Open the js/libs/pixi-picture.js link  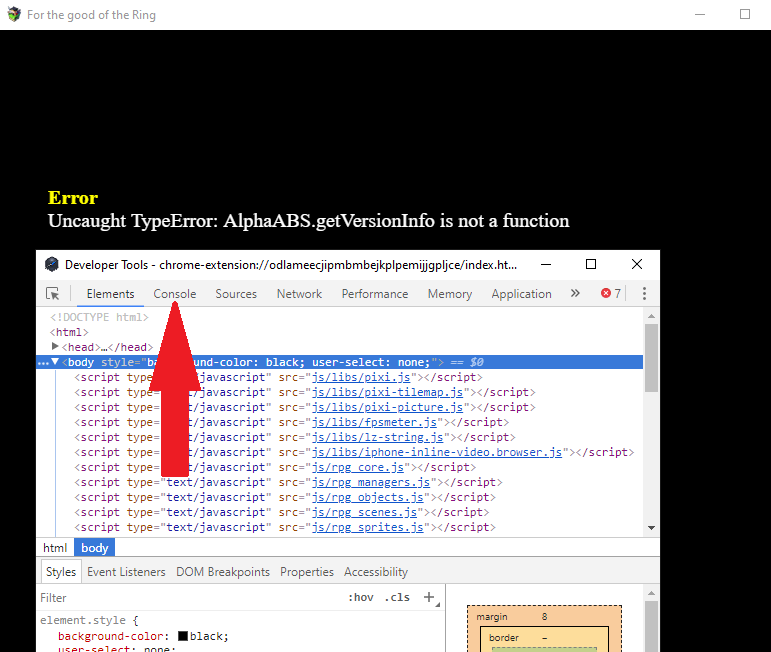(387, 407)
